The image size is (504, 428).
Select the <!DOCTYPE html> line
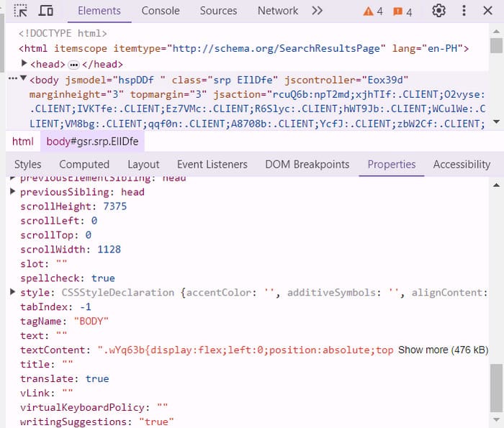pos(63,33)
